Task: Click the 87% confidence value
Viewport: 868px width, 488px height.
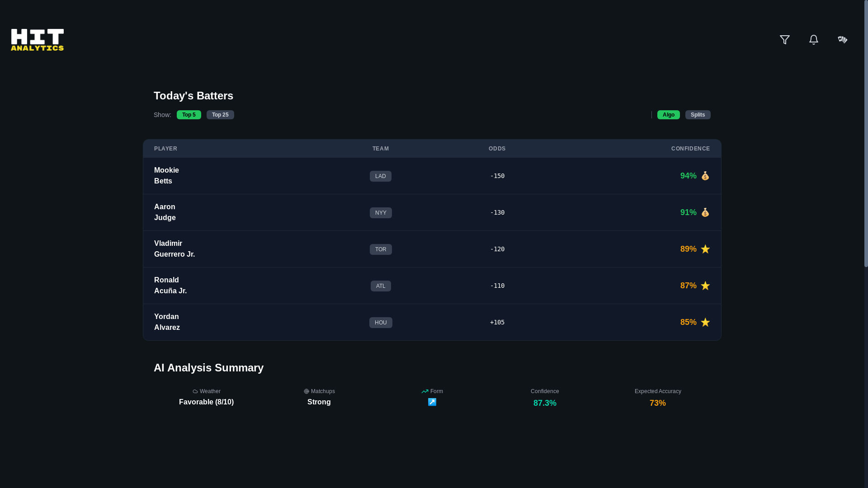Action: (x=689, y=286)
